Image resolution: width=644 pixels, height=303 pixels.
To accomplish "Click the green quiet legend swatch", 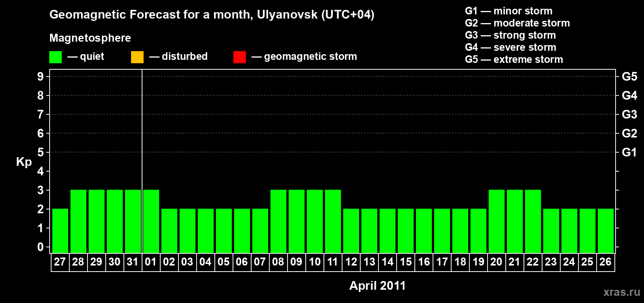I will [56, 57].
